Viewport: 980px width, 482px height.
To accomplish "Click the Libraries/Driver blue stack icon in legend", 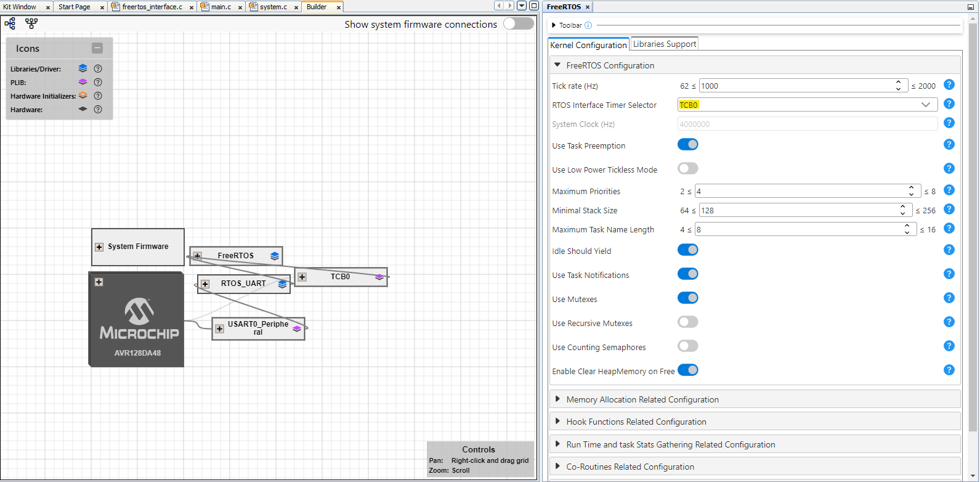I will tap(83, 68).
